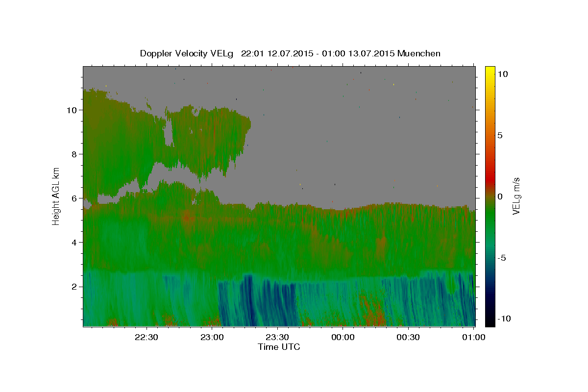Click the colorbar value label '10'
Screen dimensions: 588x392
(502, 73)
